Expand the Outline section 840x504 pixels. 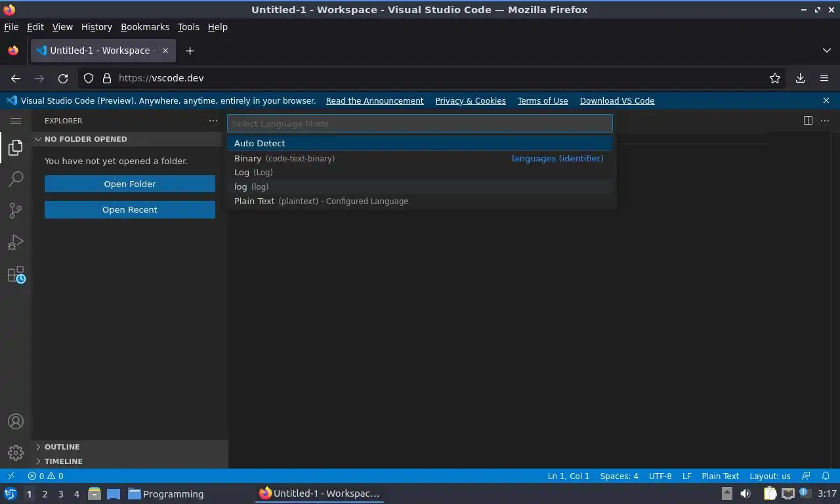pyautogui.click(x=130, y=447)
